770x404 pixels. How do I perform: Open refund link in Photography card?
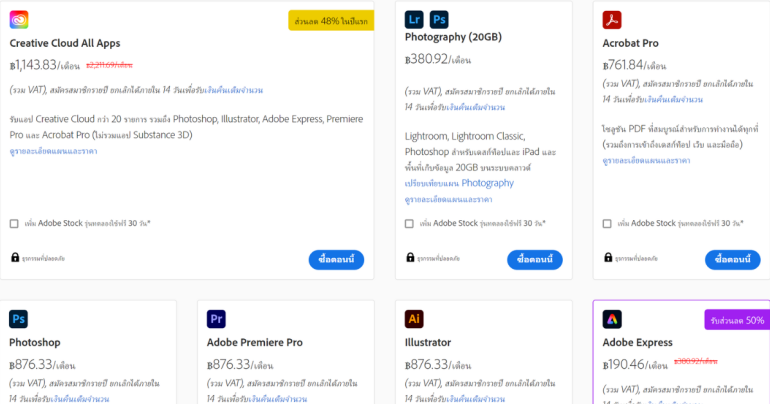click(x=475, y=107)
